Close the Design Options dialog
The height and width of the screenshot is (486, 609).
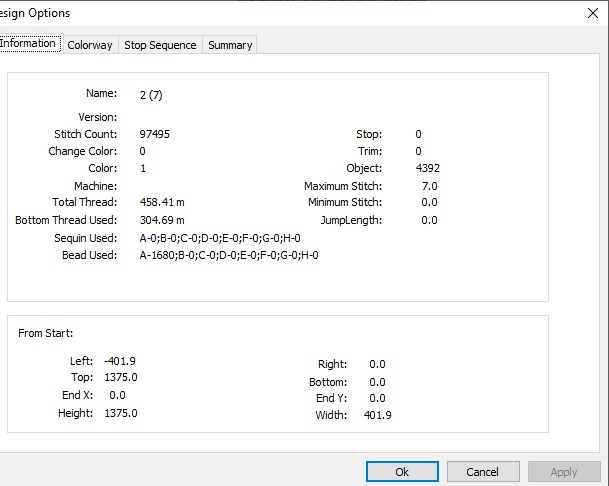pos(593,13)
